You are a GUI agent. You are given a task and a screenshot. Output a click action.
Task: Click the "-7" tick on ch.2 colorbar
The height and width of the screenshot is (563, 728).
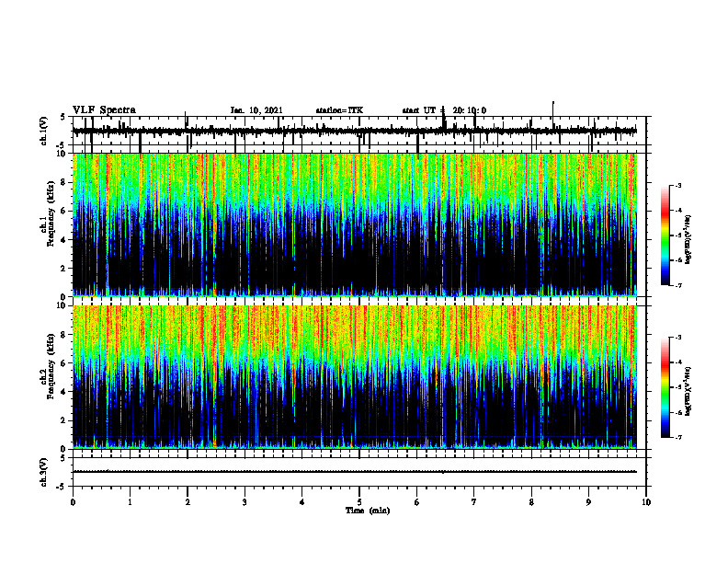tap(678, 437)
